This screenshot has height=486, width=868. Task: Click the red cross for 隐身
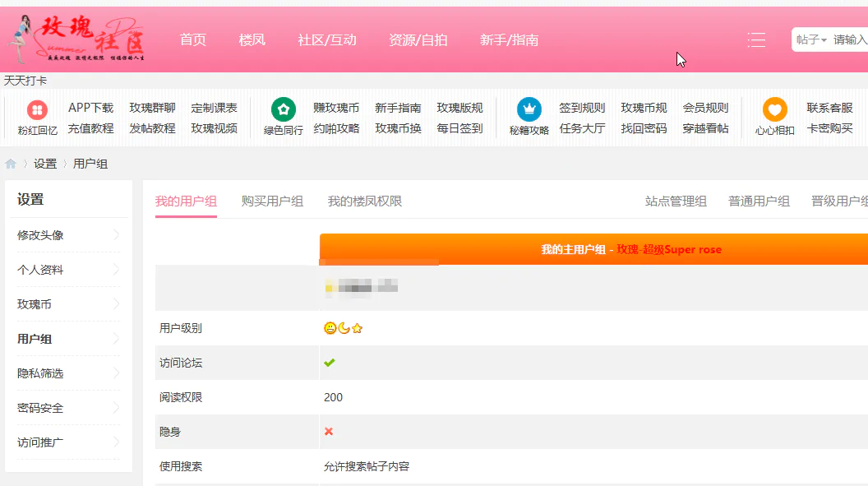tap(329, 431)
